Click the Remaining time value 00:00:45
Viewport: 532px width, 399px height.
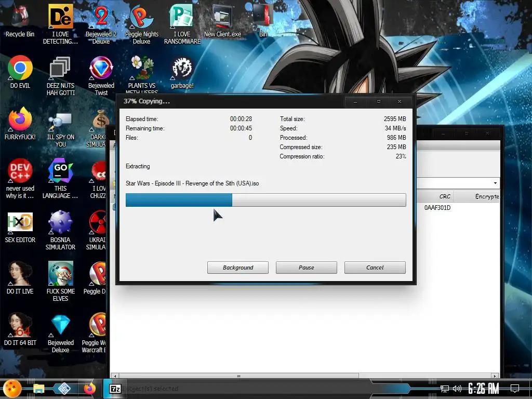pos(241,128)
